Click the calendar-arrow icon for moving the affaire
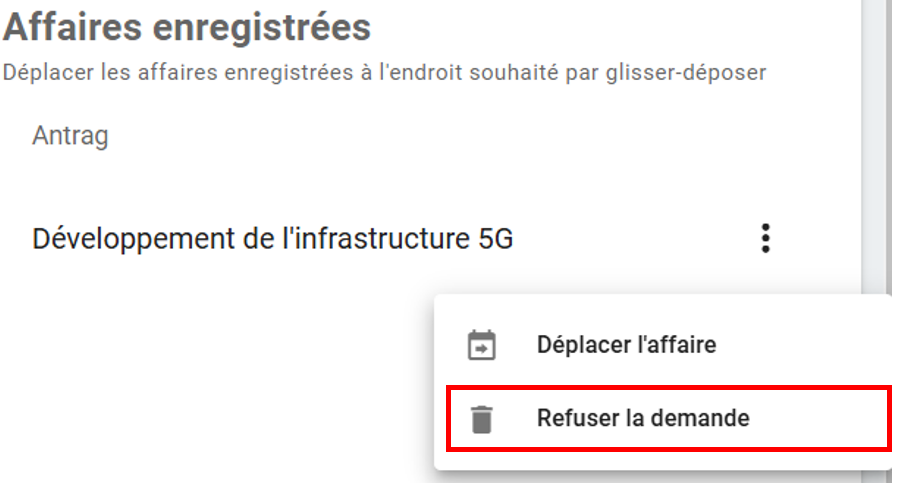This screenshot has width=897, height=483. coord(482,346)
